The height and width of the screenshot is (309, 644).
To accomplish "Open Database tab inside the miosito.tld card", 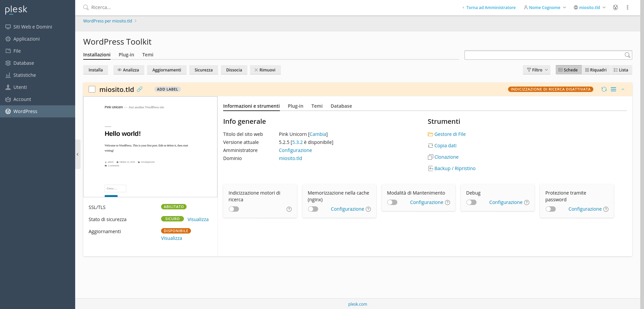I will click(x=341, y=106).
